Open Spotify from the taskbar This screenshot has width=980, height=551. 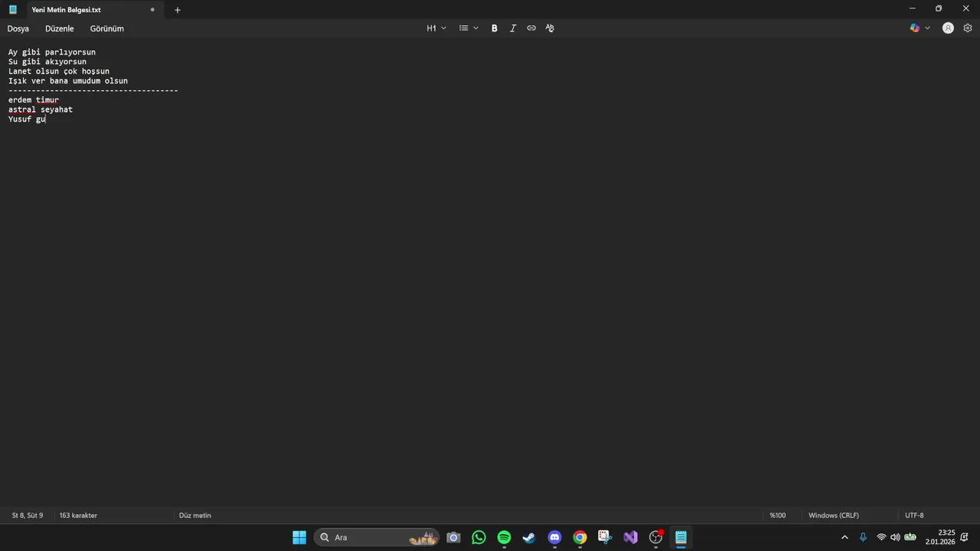tap(504, 537)
